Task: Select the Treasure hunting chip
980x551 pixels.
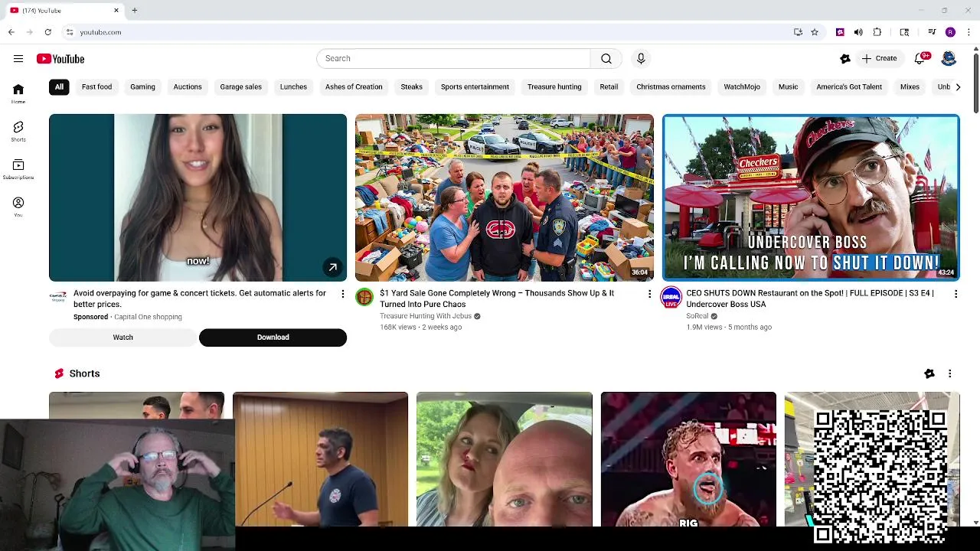Action: (554, 87)
